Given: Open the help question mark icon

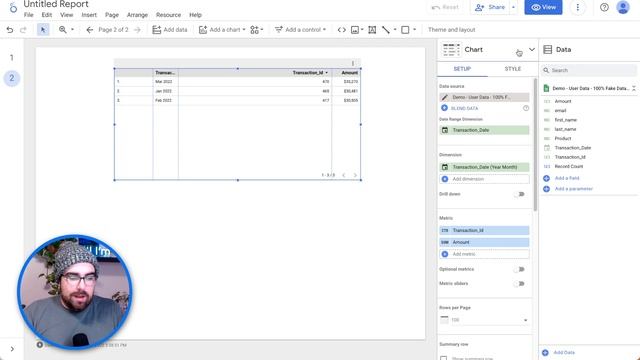Looking at the screenshot, I should [604, 7].
